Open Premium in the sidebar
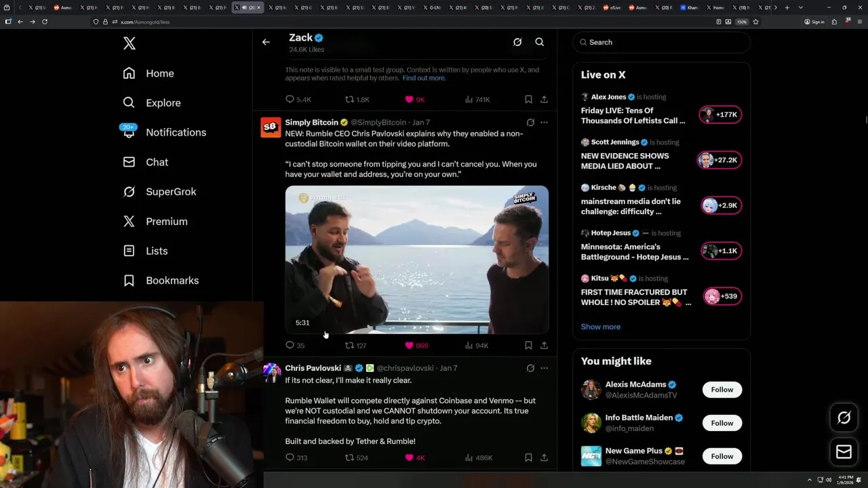Image resolution: width=868 pixels, height=488 pixels. point(155,222)
